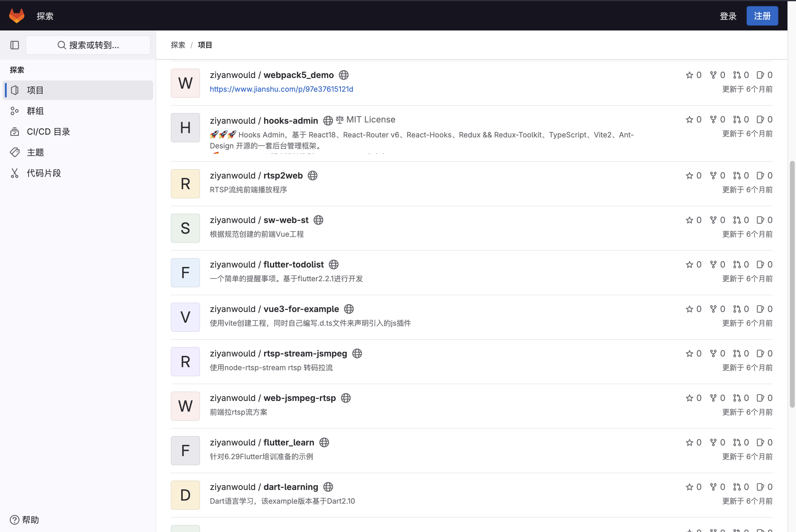Open CI/CD 目录 in the sidebar
Viewport: 796px width, 532px height.
click(78, 132)
